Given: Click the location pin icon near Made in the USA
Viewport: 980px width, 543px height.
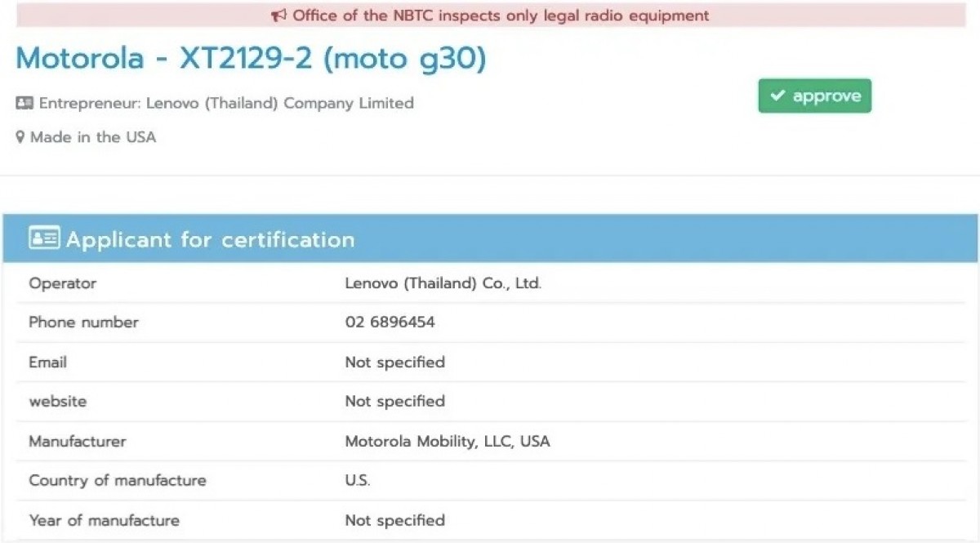Looking at the screenshot, I should point(20,136).
